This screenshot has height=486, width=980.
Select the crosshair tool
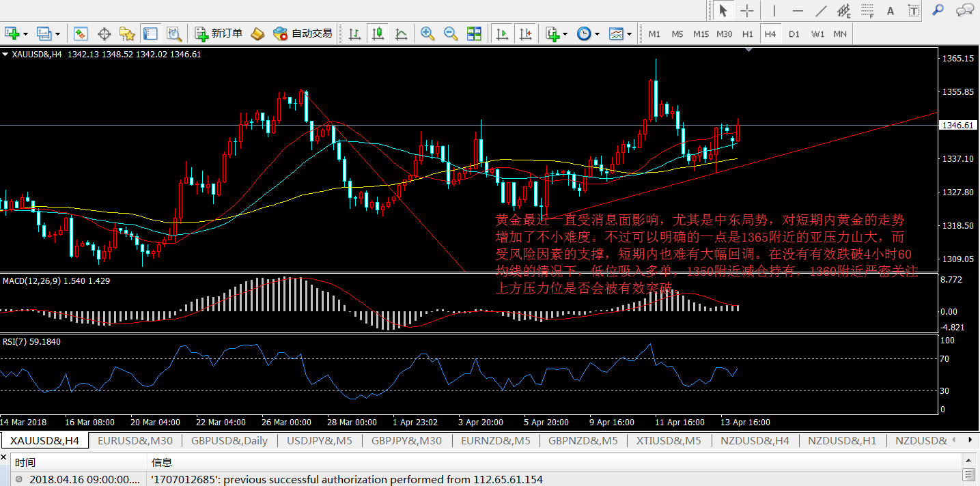pos(747,11)
